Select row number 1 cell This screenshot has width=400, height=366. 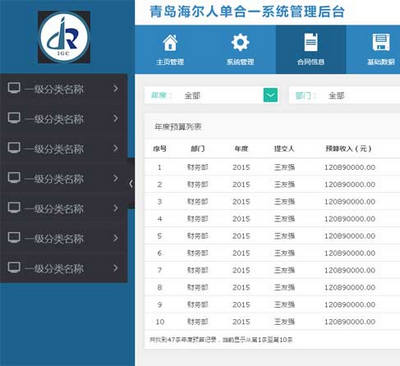click(x=159, y=167)
